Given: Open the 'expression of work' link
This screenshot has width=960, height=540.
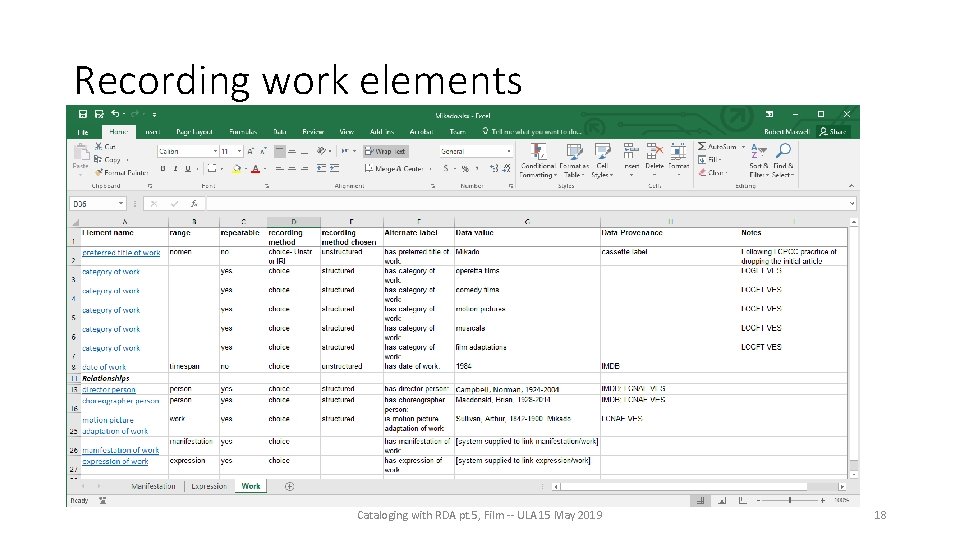Looking at the screenshot, I should [x=115, y=462].
